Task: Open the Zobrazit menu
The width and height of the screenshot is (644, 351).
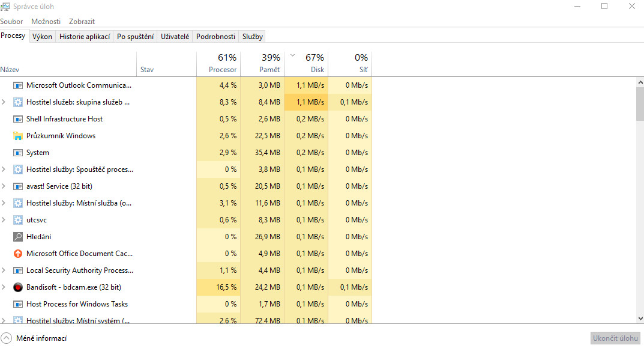Action: click(82, 22)
